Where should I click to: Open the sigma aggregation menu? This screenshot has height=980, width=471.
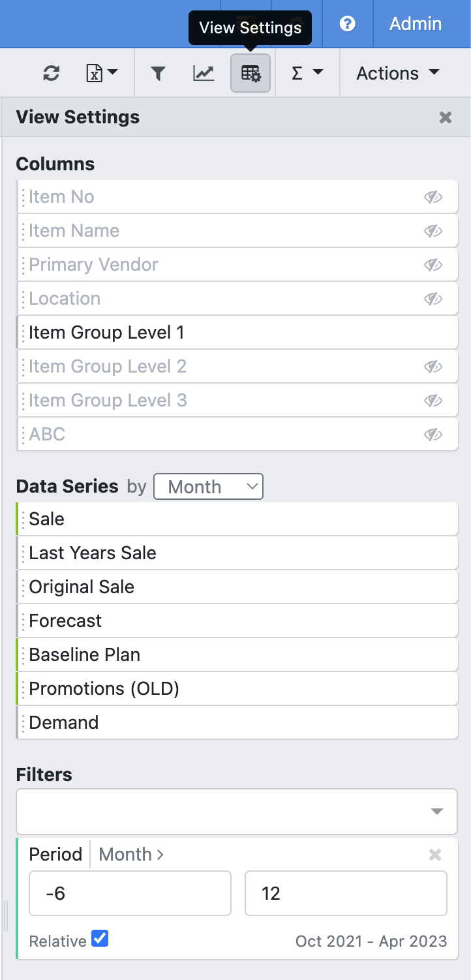pyautogui.click(x=307, y=74)
